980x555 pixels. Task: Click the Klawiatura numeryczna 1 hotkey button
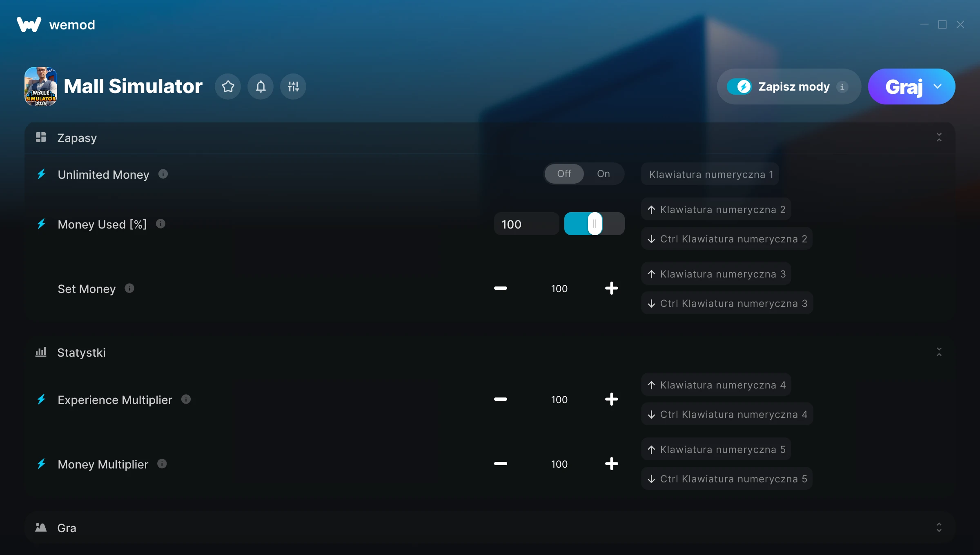710,174
